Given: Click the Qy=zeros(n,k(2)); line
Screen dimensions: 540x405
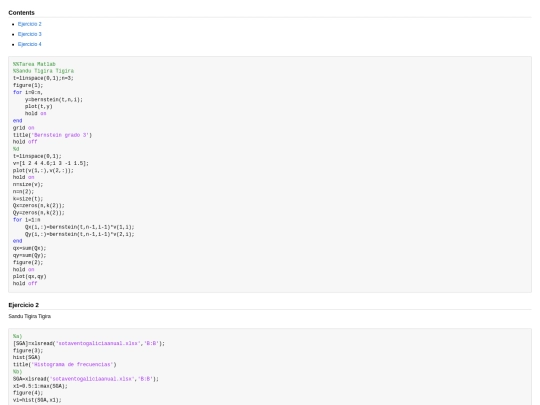Looking at the screenshot, I should coord(39,213).
